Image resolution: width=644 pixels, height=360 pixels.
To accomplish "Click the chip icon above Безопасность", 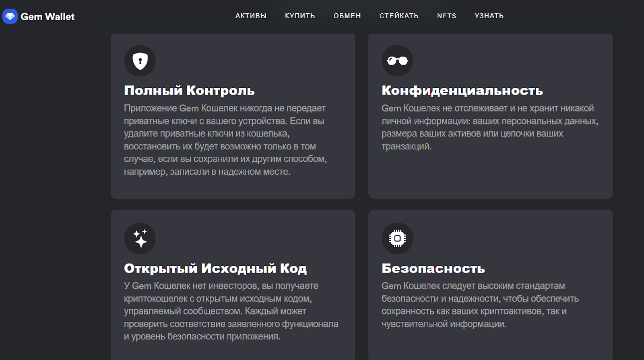I will [x=397, y=238].
